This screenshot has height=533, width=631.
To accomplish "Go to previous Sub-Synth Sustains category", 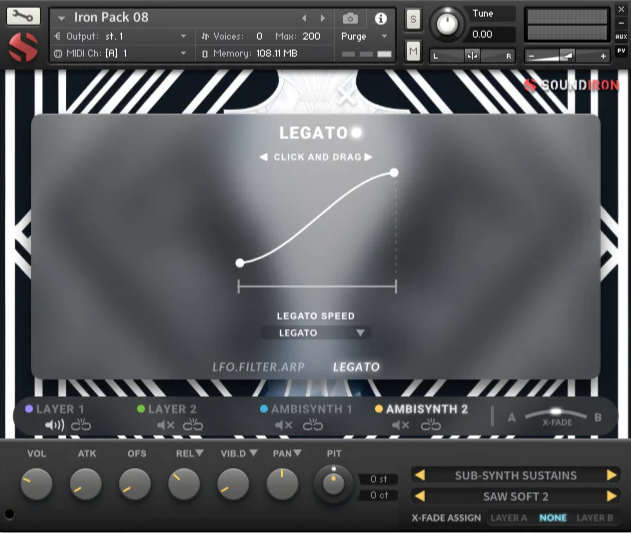I will pyautogui.click(x=421, y=475).
